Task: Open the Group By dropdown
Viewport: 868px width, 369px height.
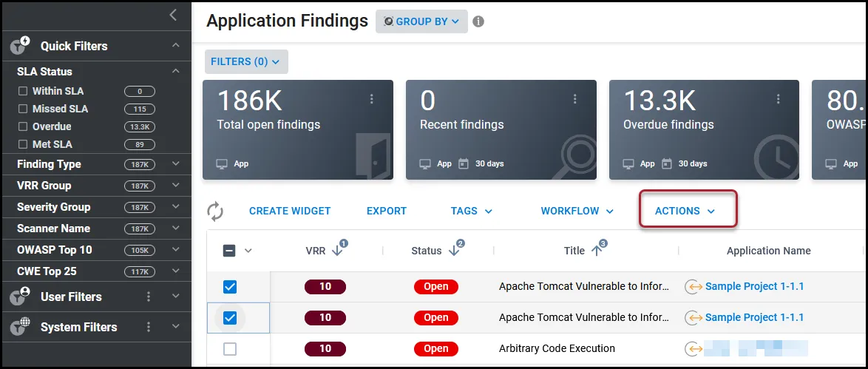Action: 422,21
